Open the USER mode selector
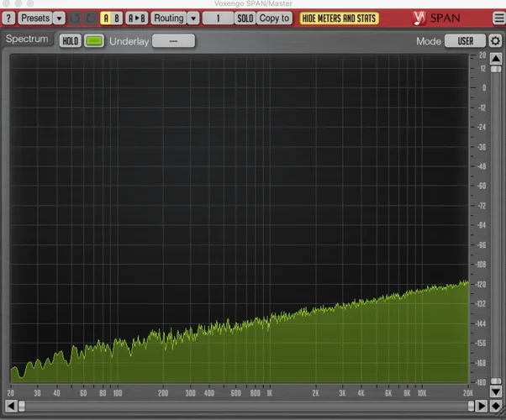Screen dimensions: 506x420 click(465, 40)
